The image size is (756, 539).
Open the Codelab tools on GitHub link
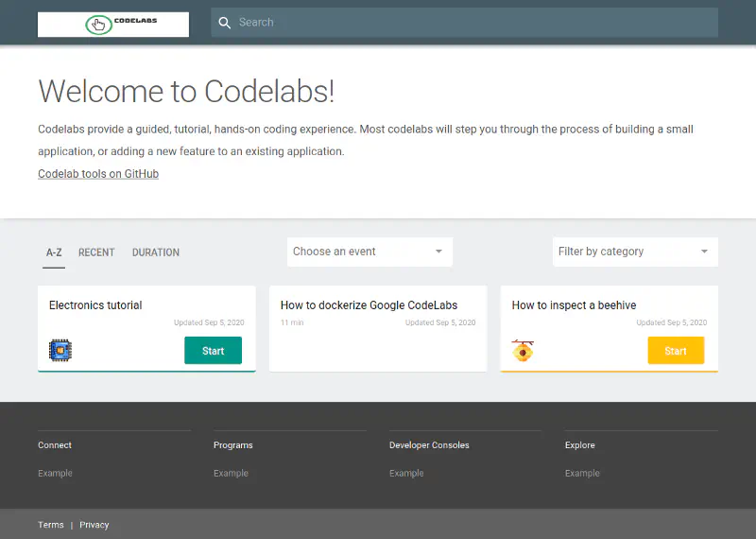coord(98,174)
